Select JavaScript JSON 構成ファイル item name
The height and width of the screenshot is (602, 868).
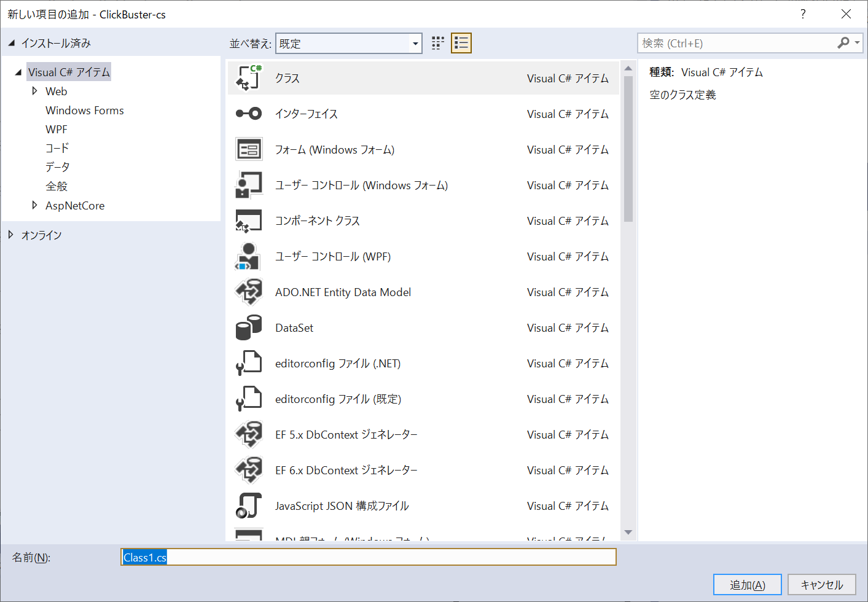point(342,506)
